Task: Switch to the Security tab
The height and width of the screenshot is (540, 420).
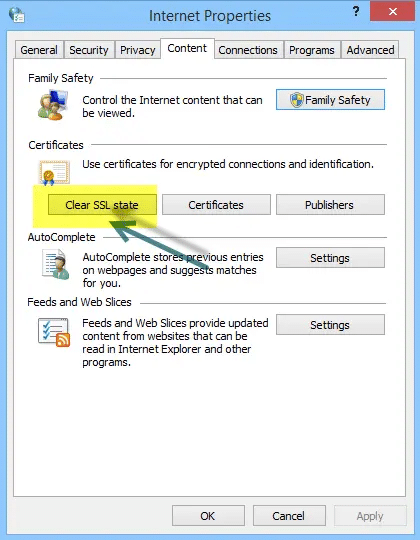Action: point(89,50)
